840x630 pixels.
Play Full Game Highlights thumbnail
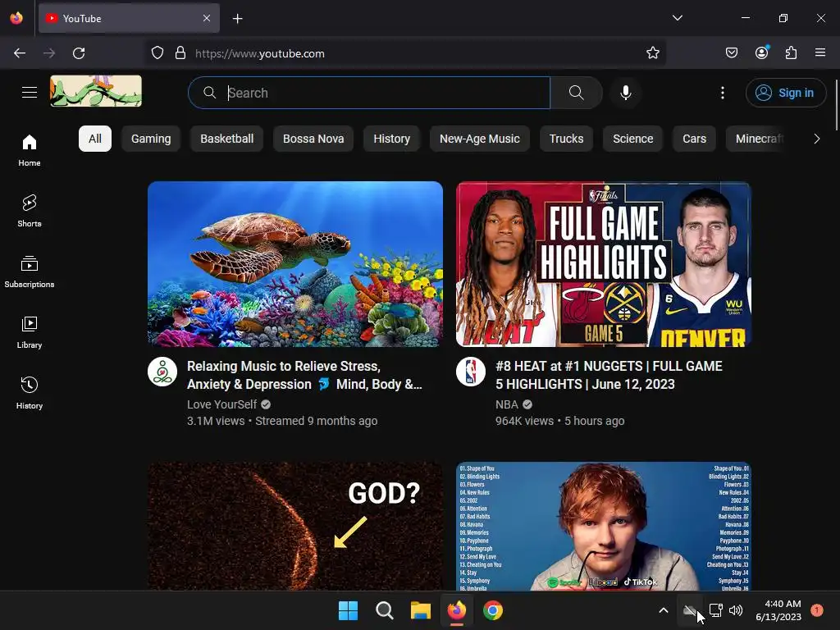pyautogui.click(x=604, y=264)
